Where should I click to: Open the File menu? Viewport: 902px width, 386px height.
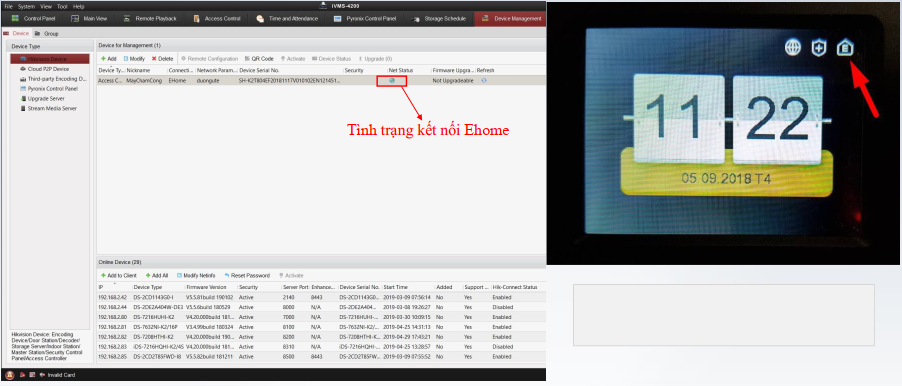pyautogui.click(x=9, y=6)
